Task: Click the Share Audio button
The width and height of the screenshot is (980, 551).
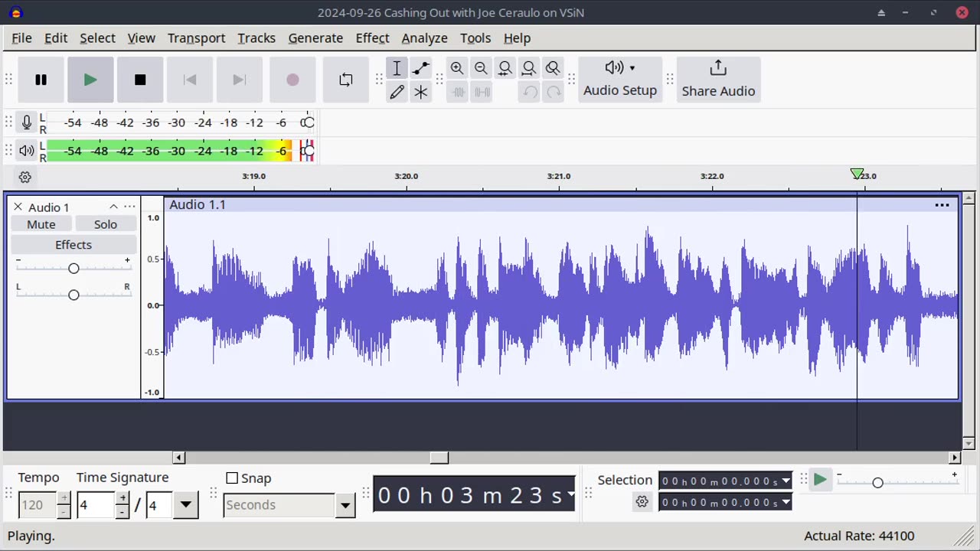Action: 718,80
